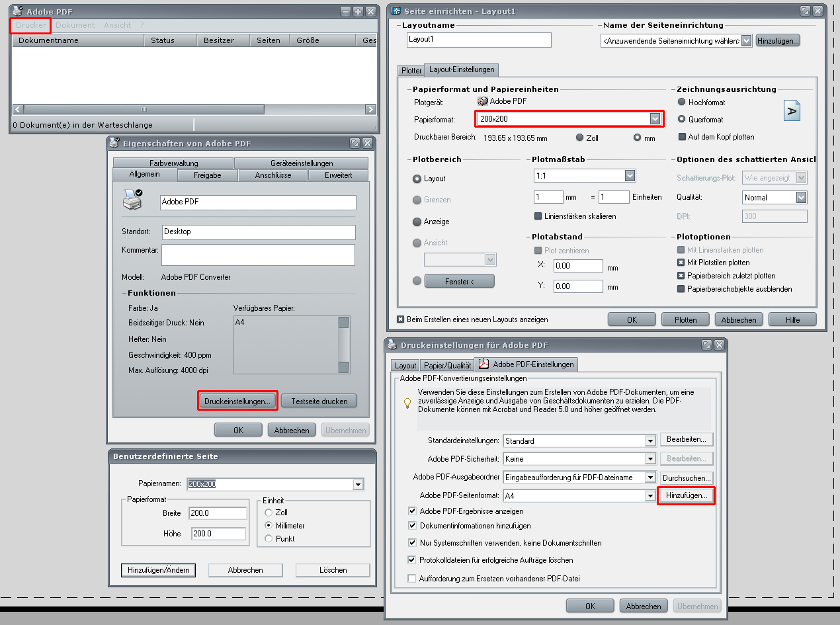This screenshot has width=840, height=625.
Task: Toggle Adobe PDF-Ergebnisse anzeigen checkbox
Action: coord(413,511)
